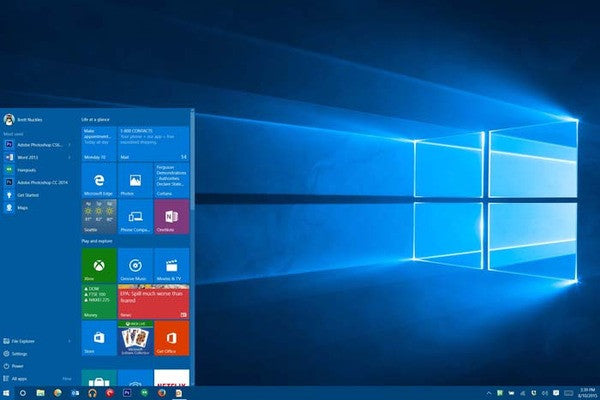The width and height of the screenshot is (600, 400).
Task: Open the Calendar tile showing Monday 10
Action: click(99, 144)
